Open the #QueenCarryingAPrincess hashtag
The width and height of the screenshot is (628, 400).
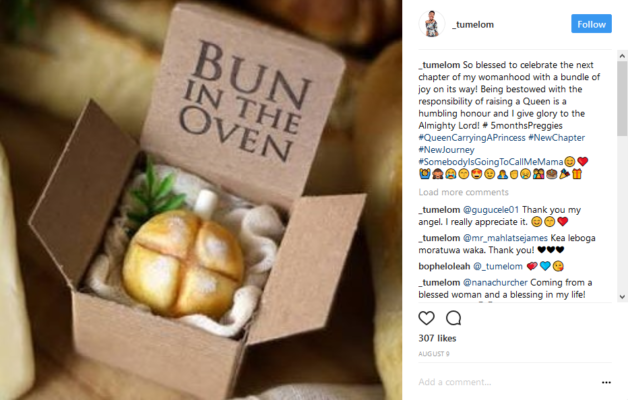click(x=471, y=137)
